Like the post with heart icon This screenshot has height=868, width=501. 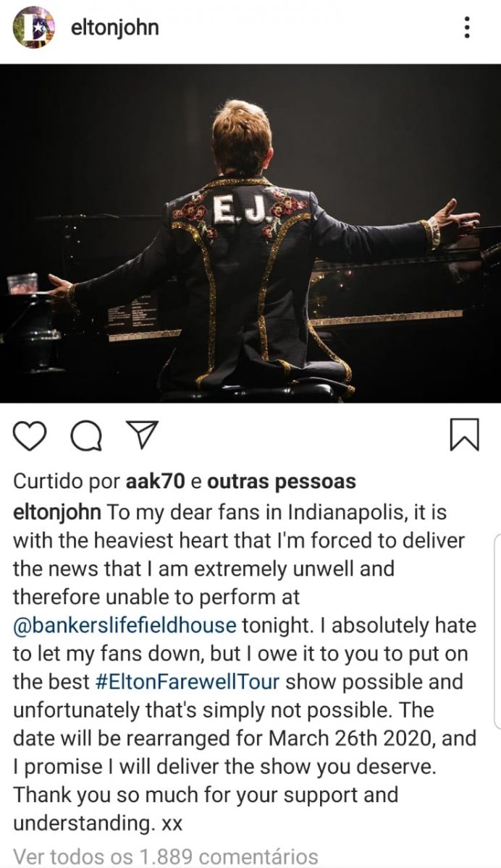[30, 435]
